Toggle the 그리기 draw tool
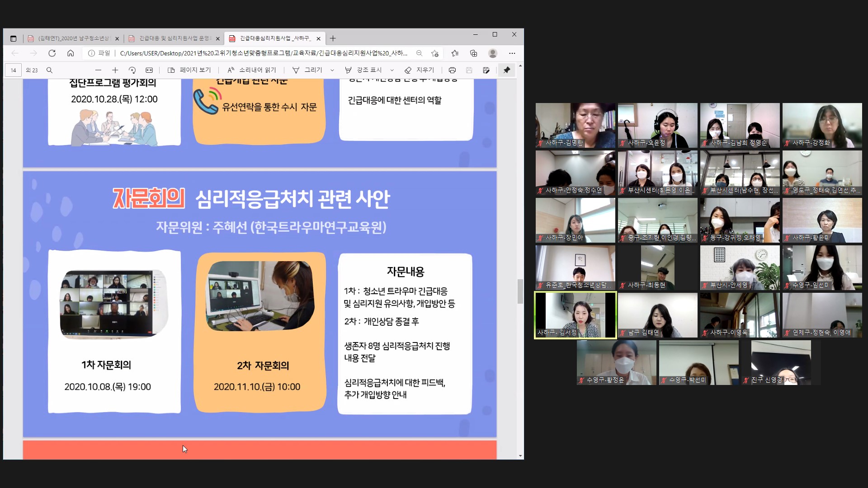The width and height of the screenshot is (868, 488). 307,70
